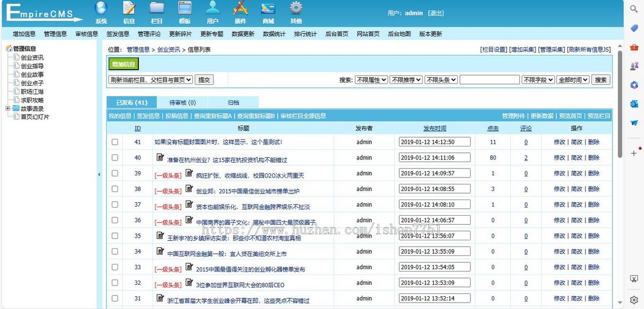Click the document icon beside article 34 title
The image size is (644, 309).
coord(160,251)
